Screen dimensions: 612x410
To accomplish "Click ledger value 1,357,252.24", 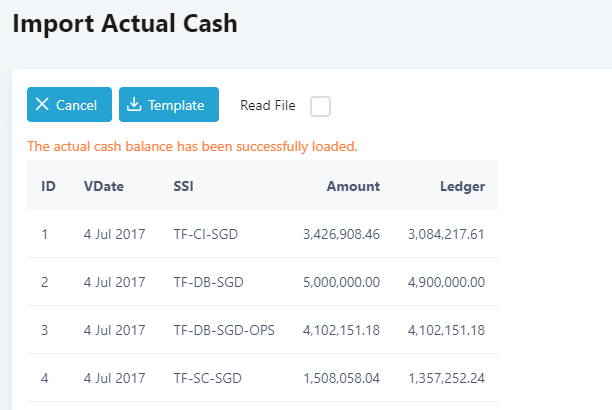I will coord(446,378).
